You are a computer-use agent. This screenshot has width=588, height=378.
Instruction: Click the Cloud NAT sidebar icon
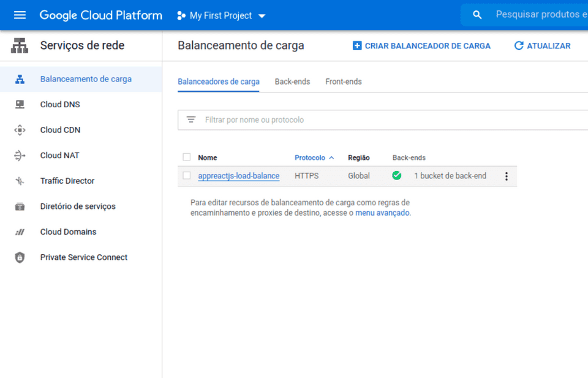click(x=20, y=156)
